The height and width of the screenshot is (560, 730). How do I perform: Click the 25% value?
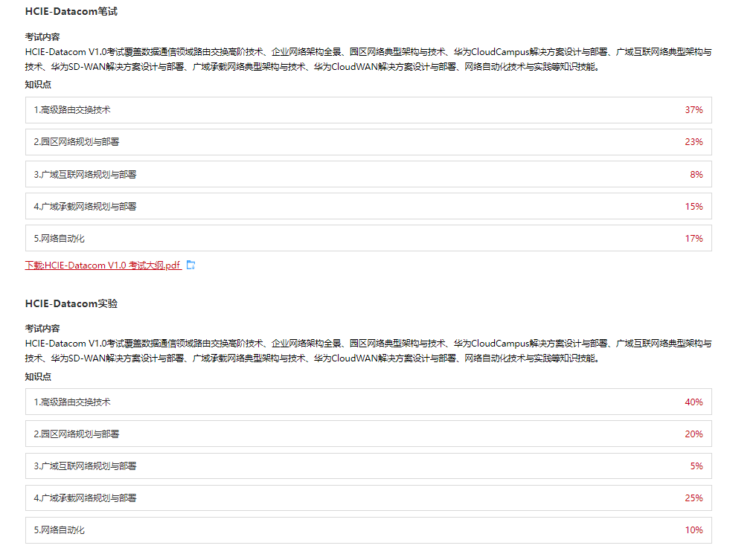pos(694,498)
